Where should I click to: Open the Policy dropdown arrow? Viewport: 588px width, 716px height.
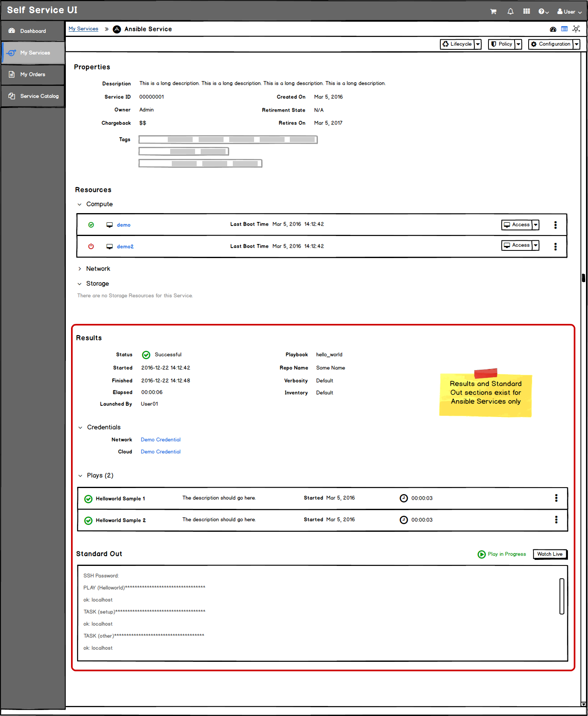tap(518, 44)
